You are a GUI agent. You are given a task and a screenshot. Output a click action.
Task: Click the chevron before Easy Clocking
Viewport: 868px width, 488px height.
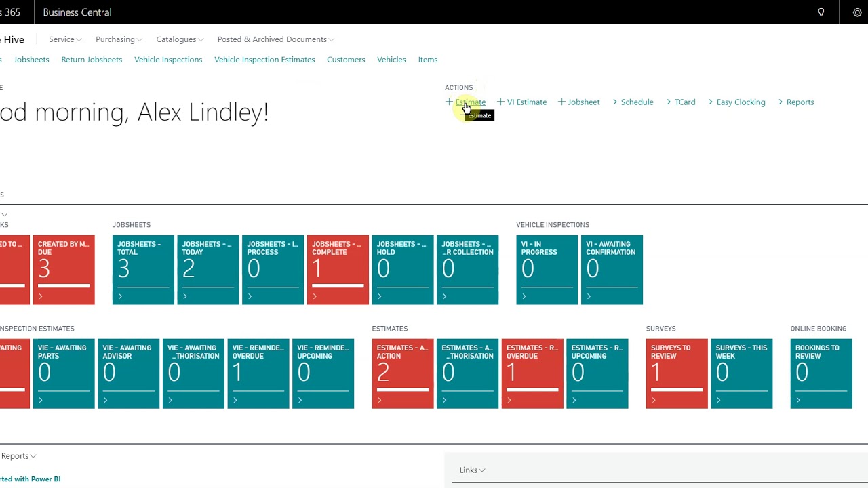click(711, 102)
